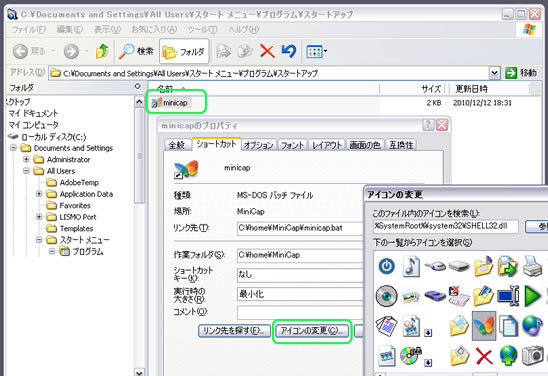Close the フォルダ side pane

click(138, 86)
